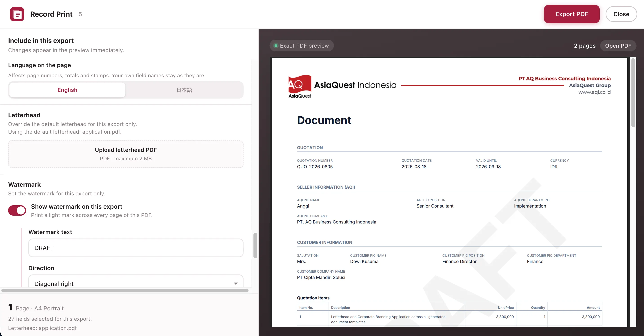Screen dimensions: 644x336
Task: Click the SELLER INFORMATION (AQI) section heading
Action: [326, 187]
